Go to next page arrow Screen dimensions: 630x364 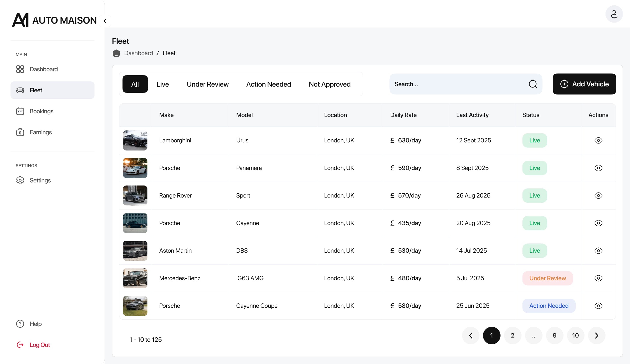(x=596, y=336)
